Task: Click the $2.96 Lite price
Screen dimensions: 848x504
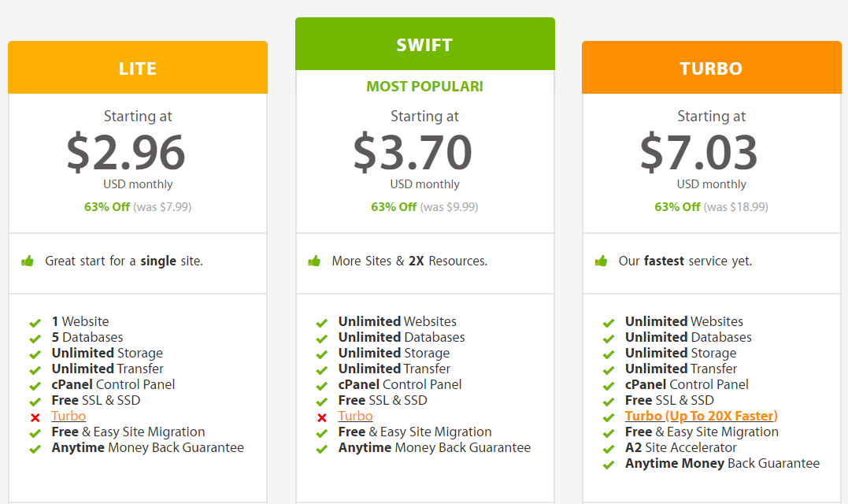Action: point(126,152)
